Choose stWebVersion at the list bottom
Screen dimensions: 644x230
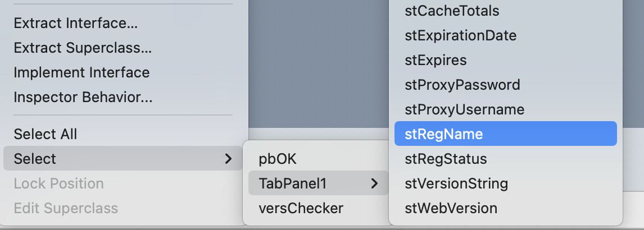click(451, 209)
